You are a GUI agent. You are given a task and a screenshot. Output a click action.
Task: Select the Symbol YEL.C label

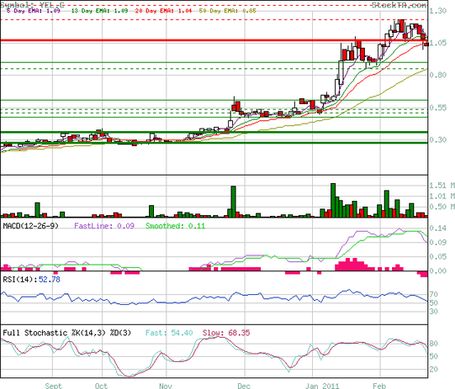pyautogui.click(x=33, y=5)
